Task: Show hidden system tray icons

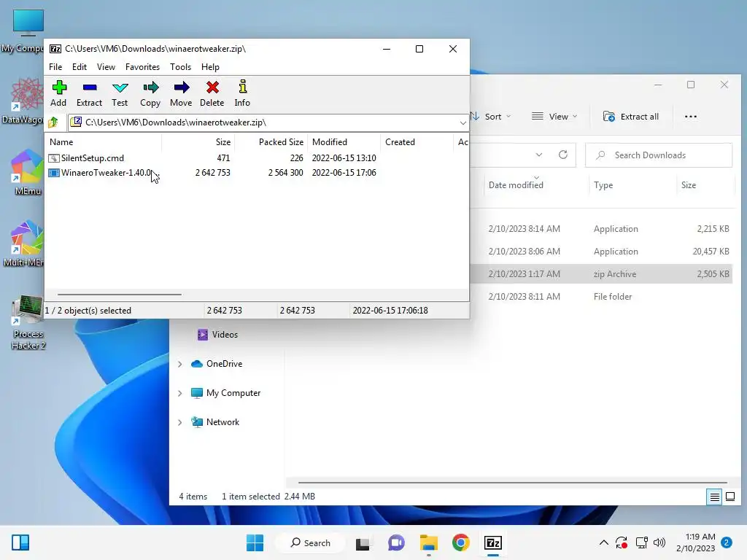Action: click(x=603, y=542)
